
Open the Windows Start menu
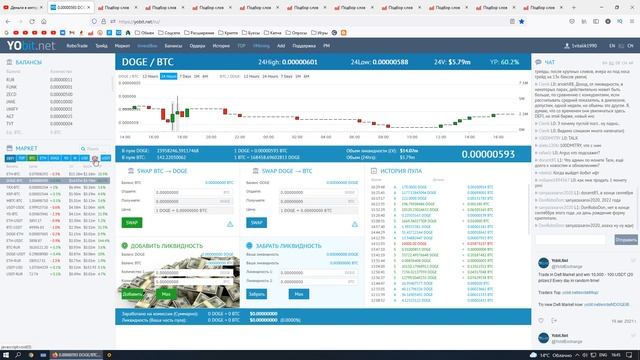(6, 355)
